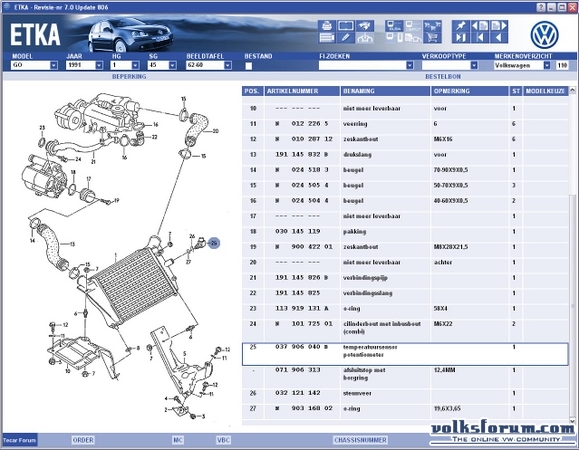Click the multiple shopping carts icon

(432, 25)
